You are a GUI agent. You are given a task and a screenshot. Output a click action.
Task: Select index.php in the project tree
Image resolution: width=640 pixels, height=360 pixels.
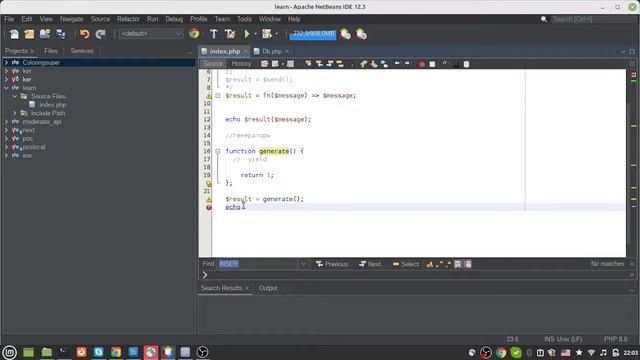point(53,105)
